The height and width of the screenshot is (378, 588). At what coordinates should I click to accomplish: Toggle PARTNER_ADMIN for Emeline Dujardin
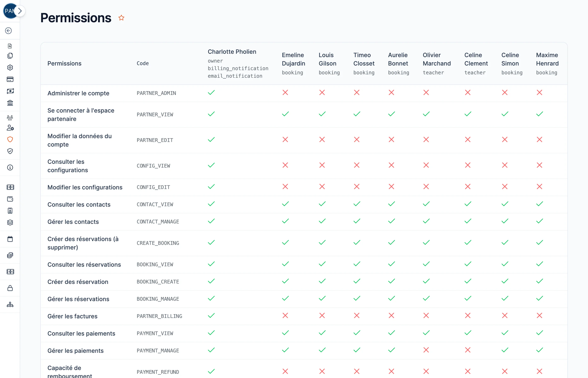[285, 93]
